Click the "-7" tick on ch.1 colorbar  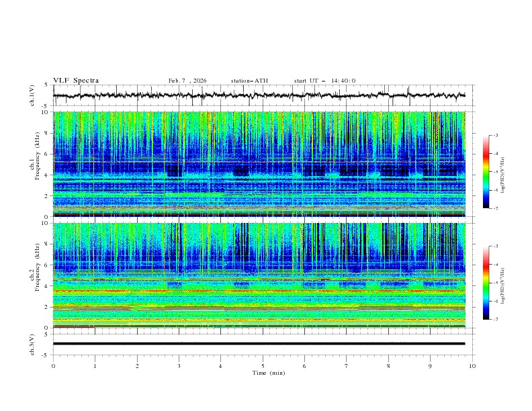tap(495, 208)
